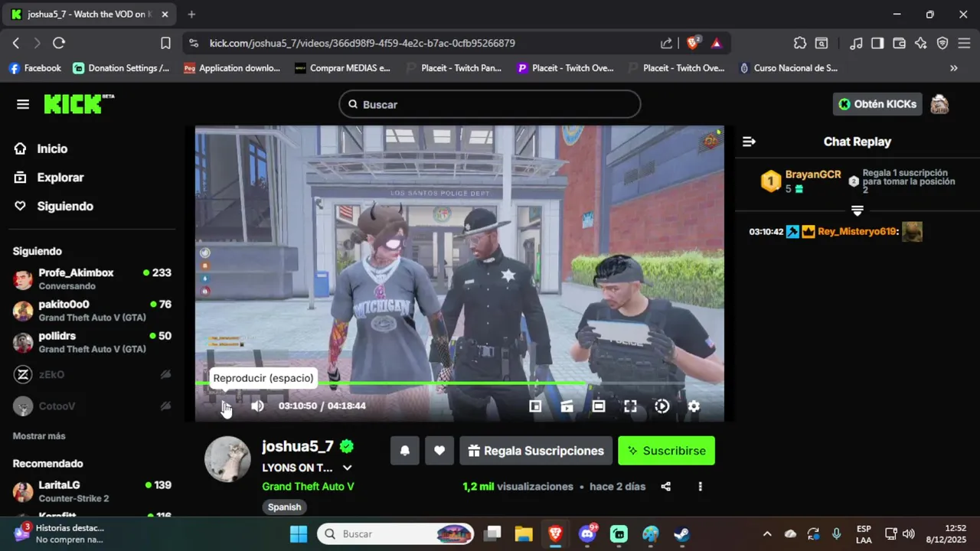Open the Kick hamburger sidebar menu
The height and width of the screenshot is (551, 980).
click(x=23, y=104)
